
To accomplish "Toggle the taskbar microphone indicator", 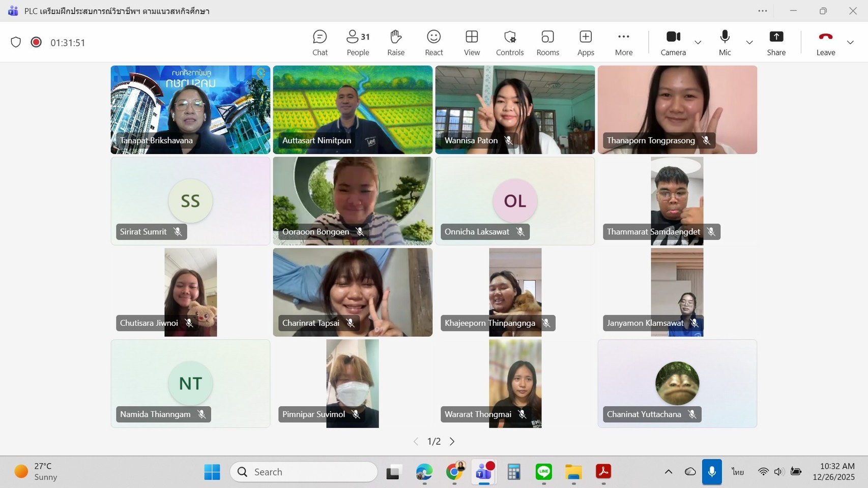I will [x=712, y=472].
